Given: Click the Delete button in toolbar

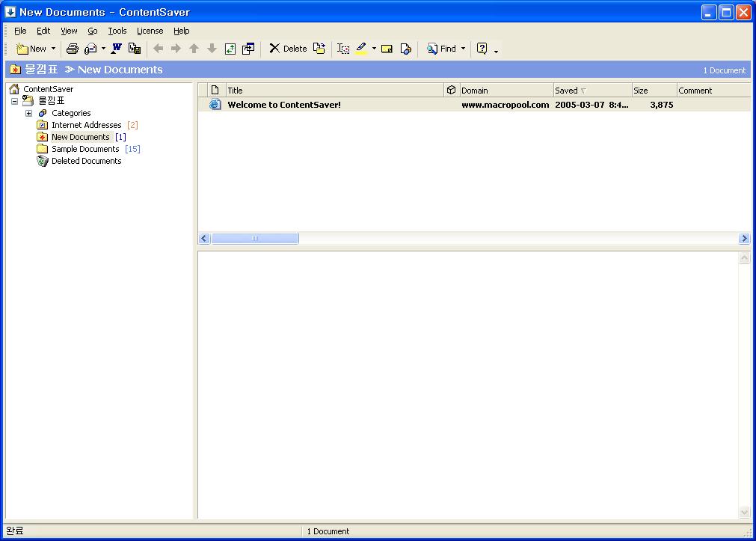Looking at the screenshot, I should click(x=288, y=49).
